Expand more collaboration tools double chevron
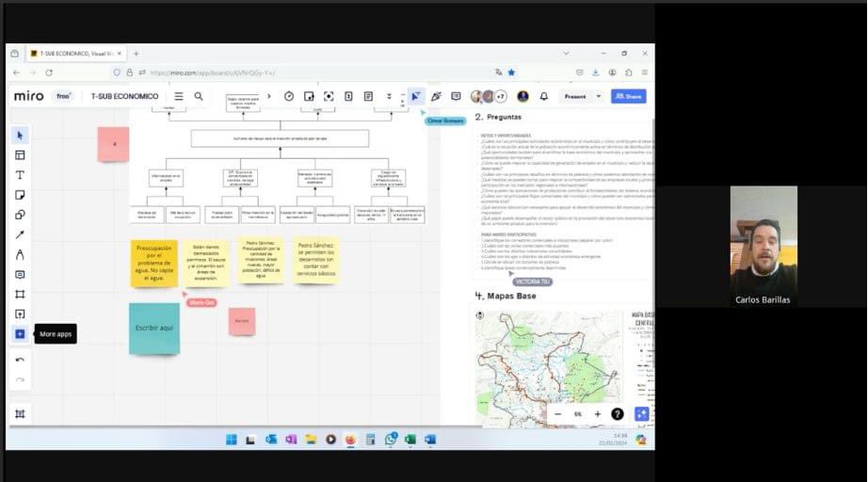The height and width of the screenshot is (482, 868). (389, 96)
